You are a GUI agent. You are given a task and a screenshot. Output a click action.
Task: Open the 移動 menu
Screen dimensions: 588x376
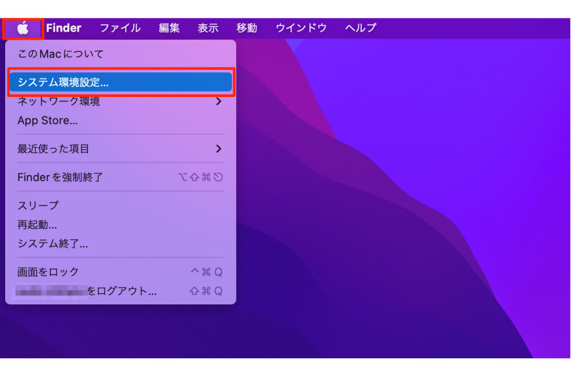(x=247, y=28)
